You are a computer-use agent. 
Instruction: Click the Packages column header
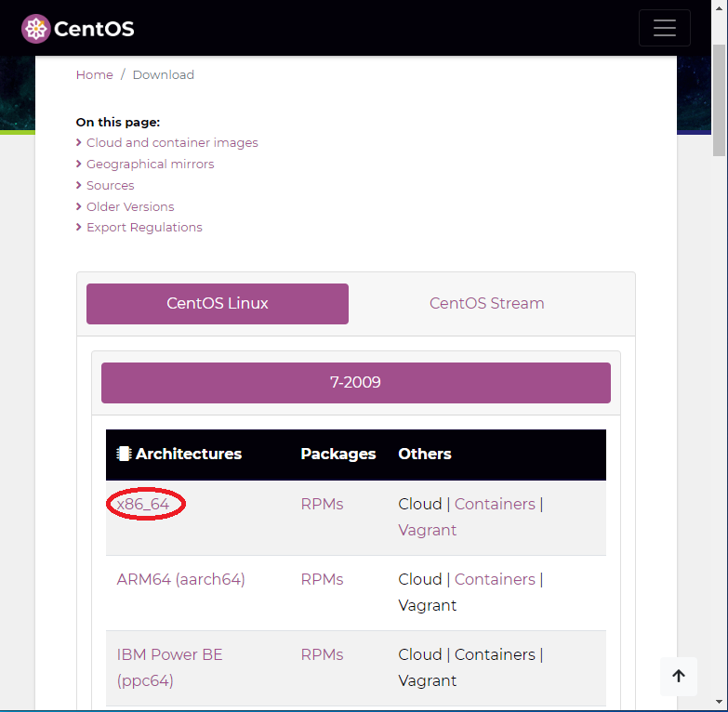[338, 454]
